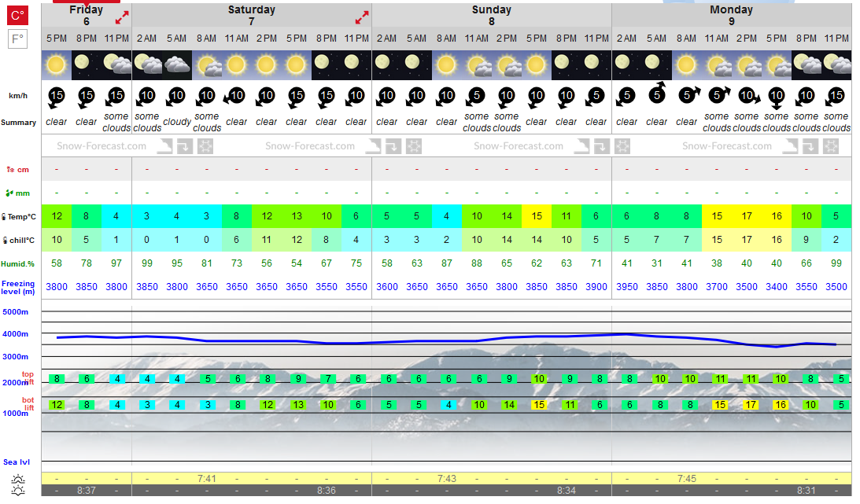Click Sunday 11 AM wind 5 arrow icon
The width and height of the screenshot is (860, 504).
(x=475, y=97)
